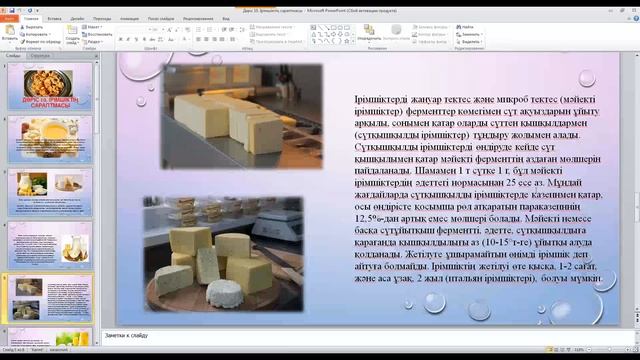Open the slide Layout (Макет) dropdown

91,27
